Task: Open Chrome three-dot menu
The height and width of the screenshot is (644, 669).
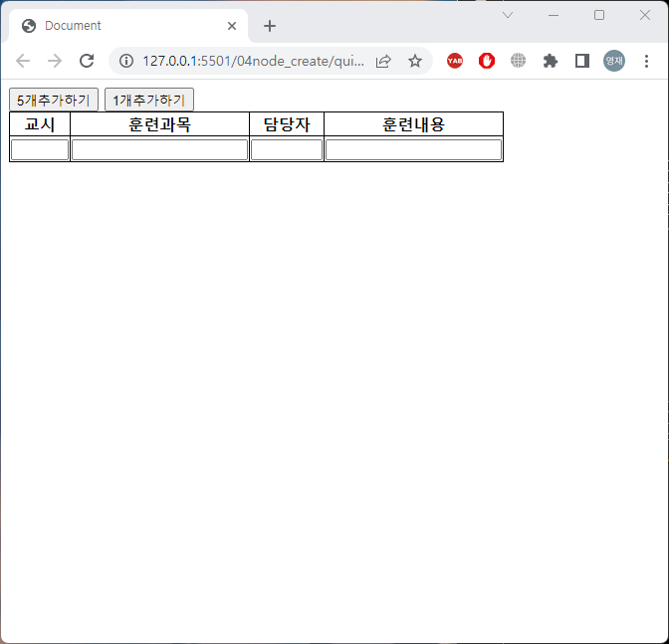Action: pyautogui.click(x=646, y=61)
